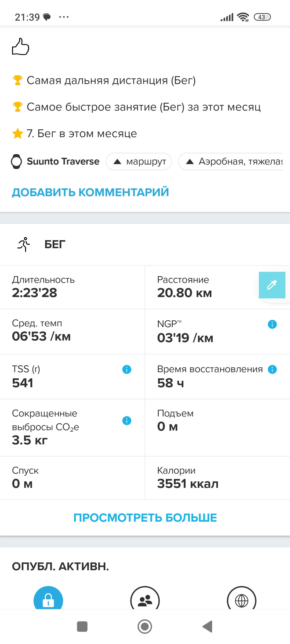Open the TSS (r) info icon
The image size is (290, 644).
tap(127, 369)
